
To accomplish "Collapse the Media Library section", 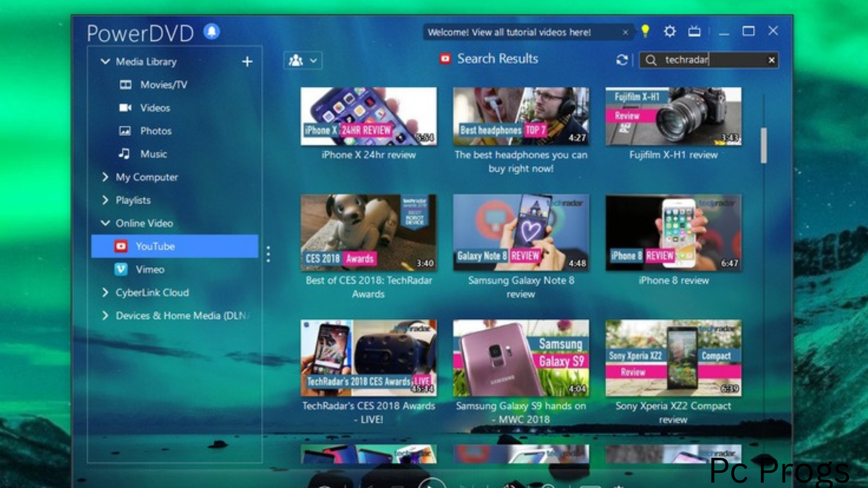I will tap(105, 62).
